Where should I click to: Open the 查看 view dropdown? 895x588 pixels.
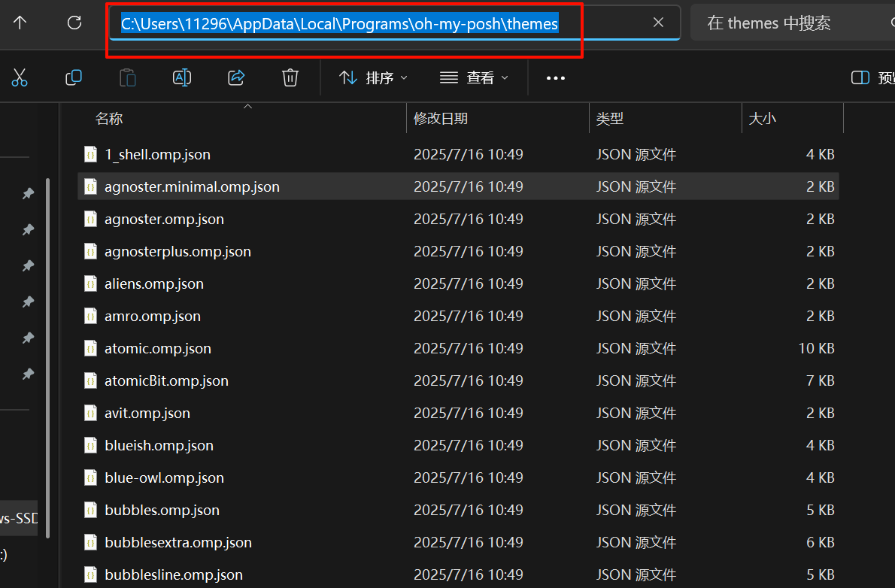coord(474,77)
